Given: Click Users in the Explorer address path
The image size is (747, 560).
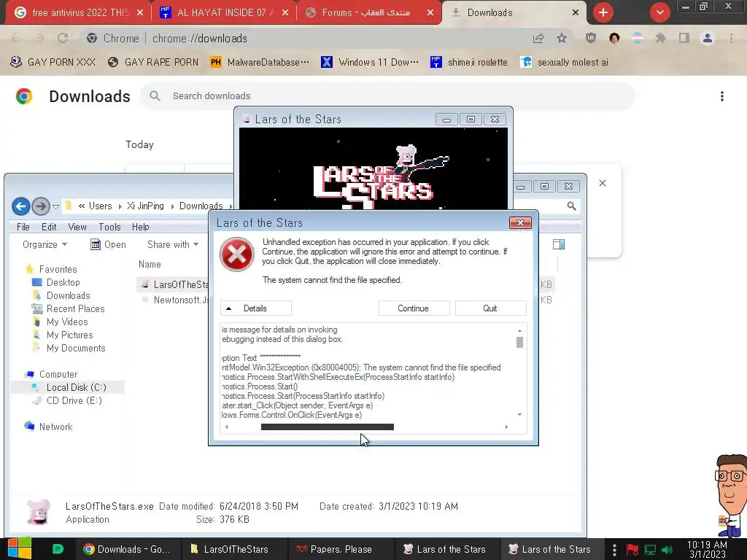Looking at the screenshot, I should (x=100, y=206).
